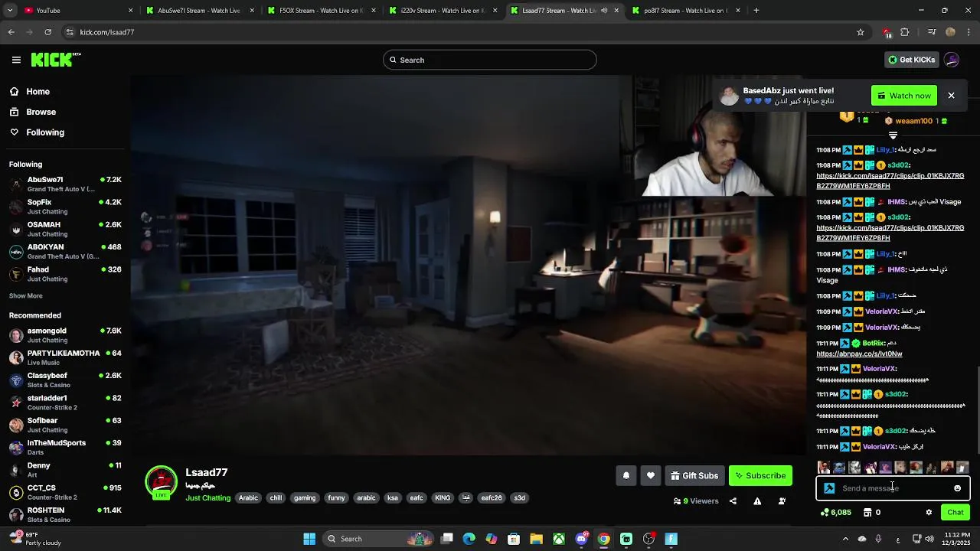Image resolution: width=980 pixels, height=551 pixels.
Task: Open the Kick hamburger menu
Action: pos(16,60)
